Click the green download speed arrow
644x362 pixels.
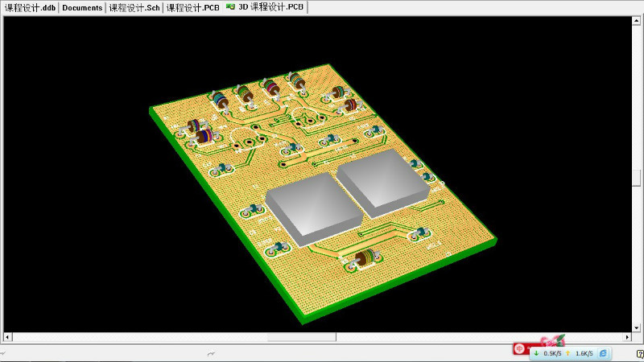coord(536,353)
